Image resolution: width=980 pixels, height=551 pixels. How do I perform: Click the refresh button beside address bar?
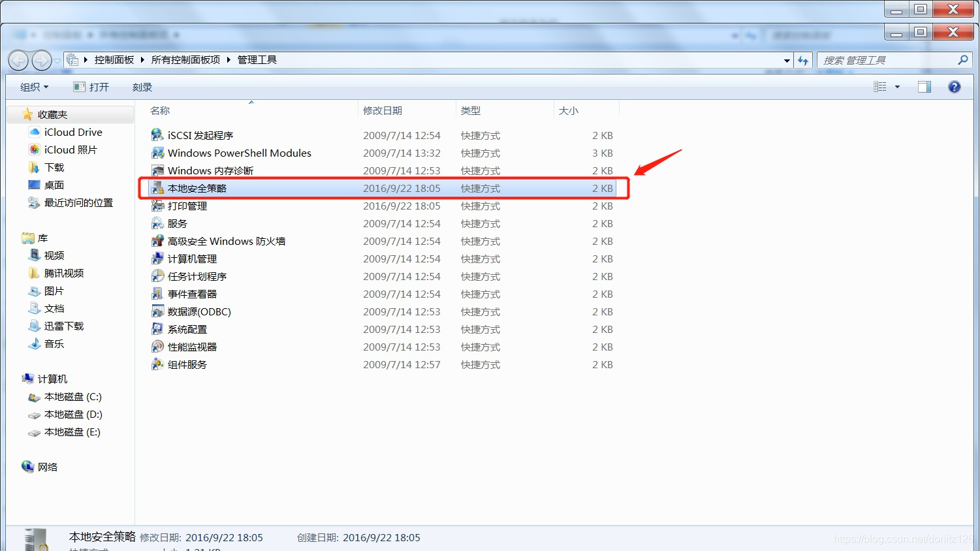803,60
